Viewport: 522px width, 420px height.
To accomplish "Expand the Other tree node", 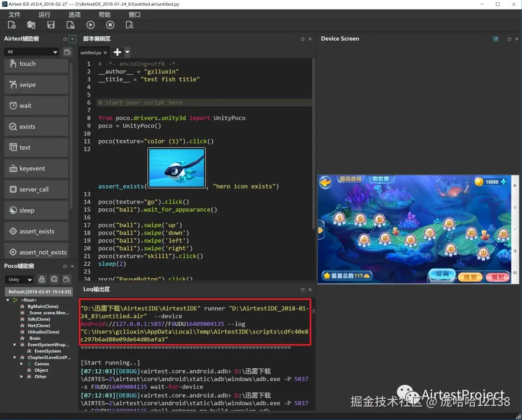I will (x=21, y=377).
